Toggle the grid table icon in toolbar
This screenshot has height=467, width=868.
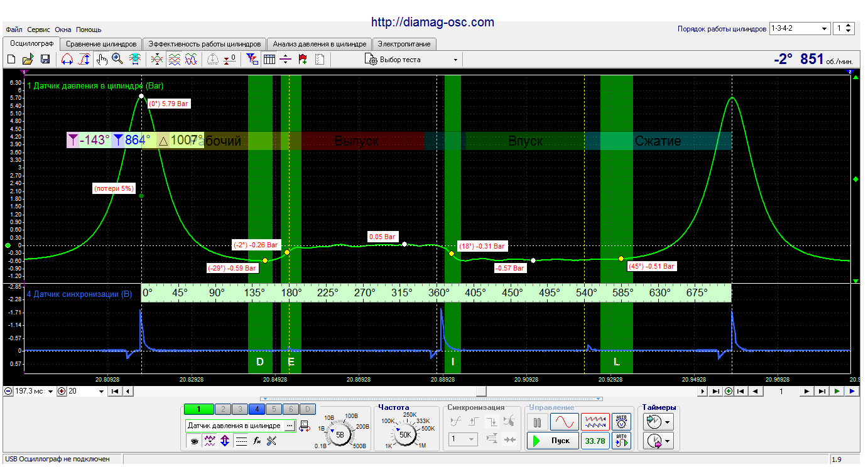pos(269,60)
